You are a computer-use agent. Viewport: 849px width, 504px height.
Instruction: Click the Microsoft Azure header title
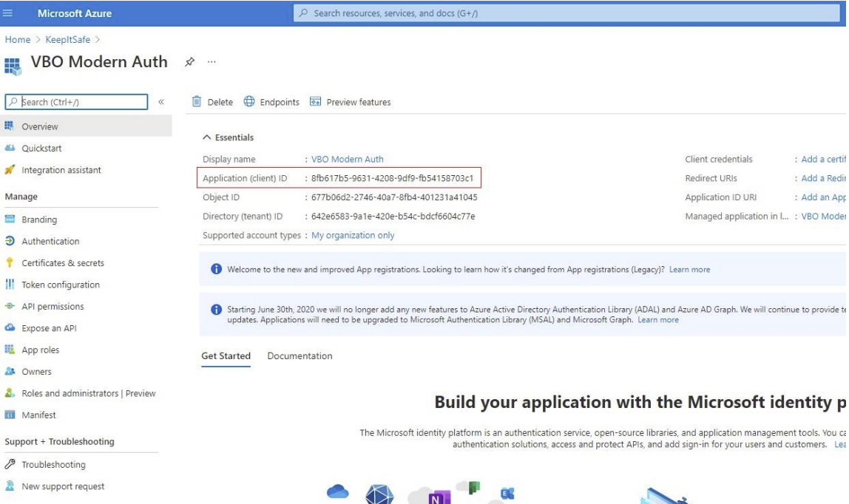pos(75,13)
